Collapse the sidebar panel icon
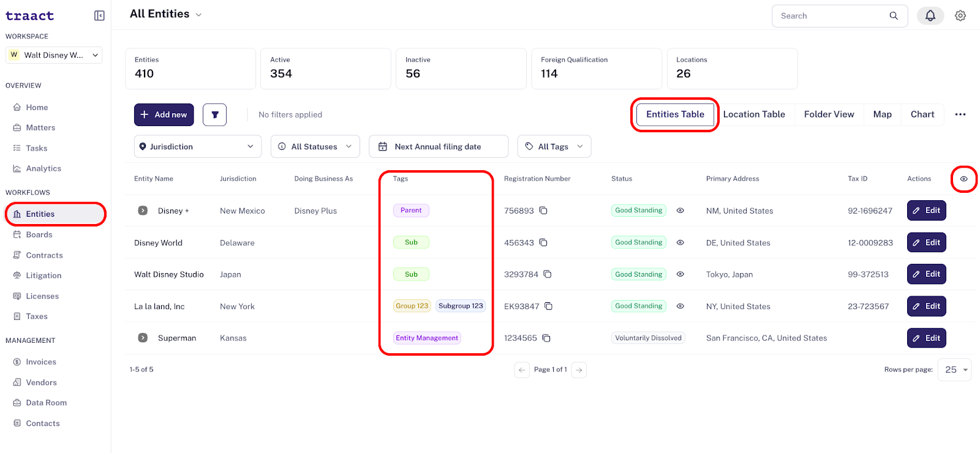 (x=99, y=16)
